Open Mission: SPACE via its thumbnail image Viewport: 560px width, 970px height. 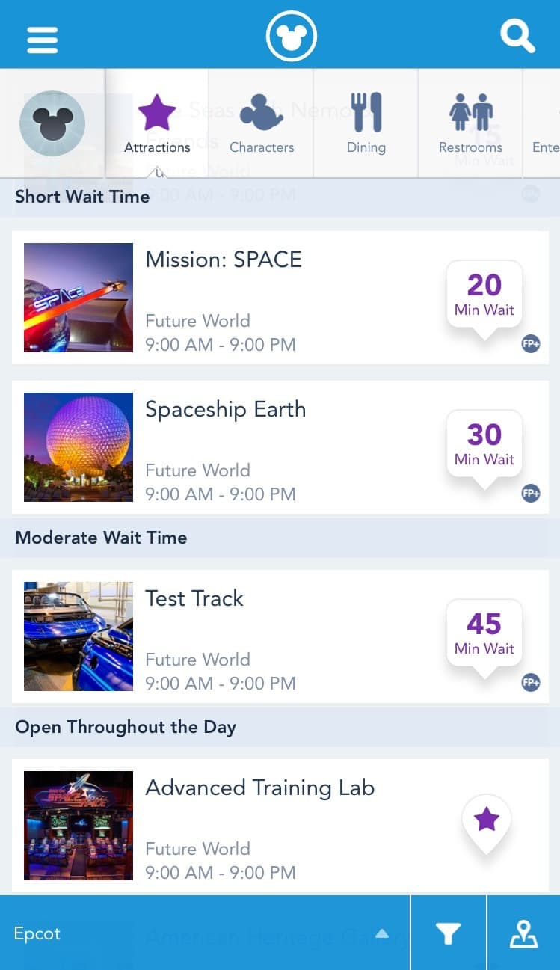78,297
